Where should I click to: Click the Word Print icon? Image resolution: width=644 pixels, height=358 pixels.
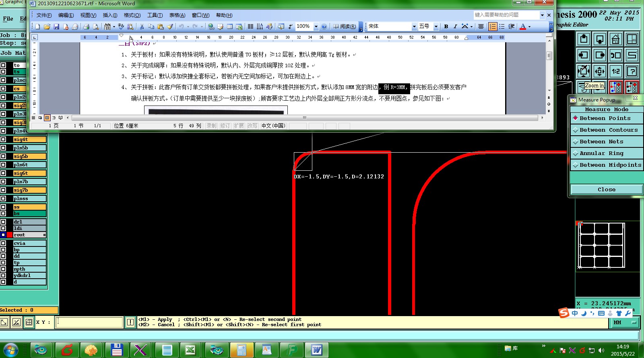[86, 27]
